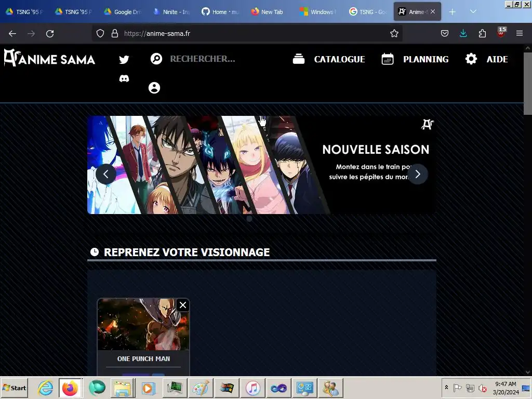Viewport: 532px width, 399px height.
Task: Open the PLANNING page
Action: point(426,59)
